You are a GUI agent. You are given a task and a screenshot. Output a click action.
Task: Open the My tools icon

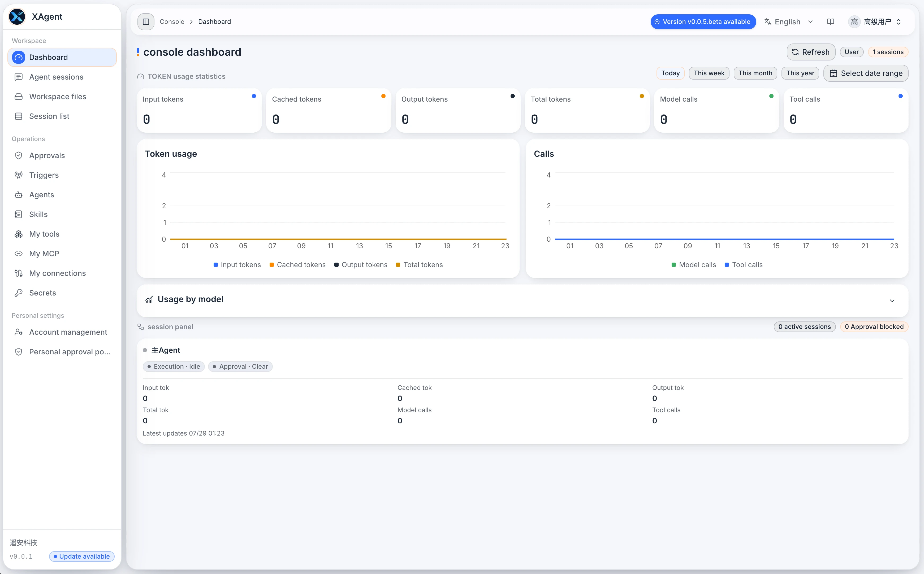point(18,234)
